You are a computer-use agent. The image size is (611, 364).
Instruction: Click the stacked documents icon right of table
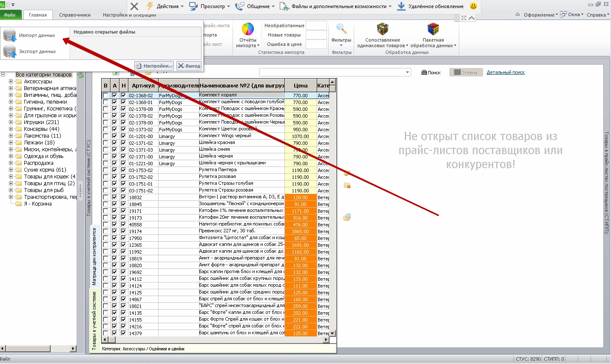pos(347,217)
